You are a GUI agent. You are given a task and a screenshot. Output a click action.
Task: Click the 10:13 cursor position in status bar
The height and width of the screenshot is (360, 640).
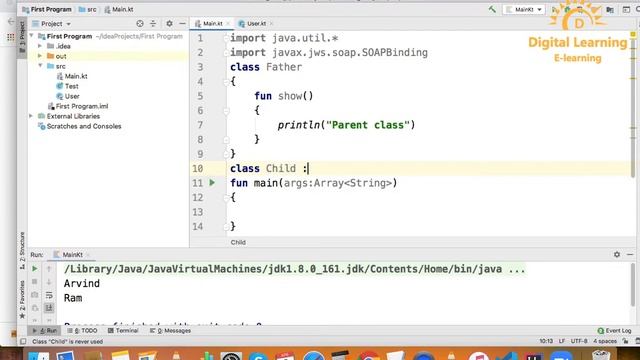click(546, 341)
